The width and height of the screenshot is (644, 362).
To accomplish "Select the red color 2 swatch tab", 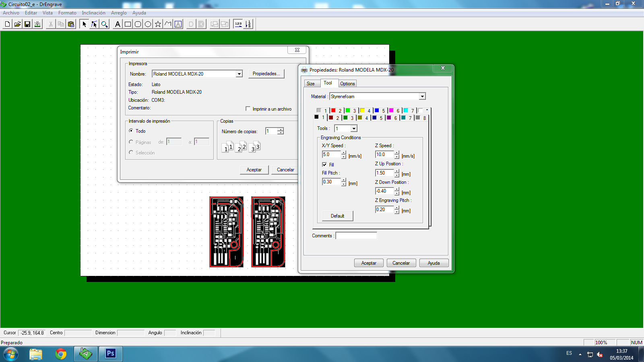I will [x=336, y=111].
